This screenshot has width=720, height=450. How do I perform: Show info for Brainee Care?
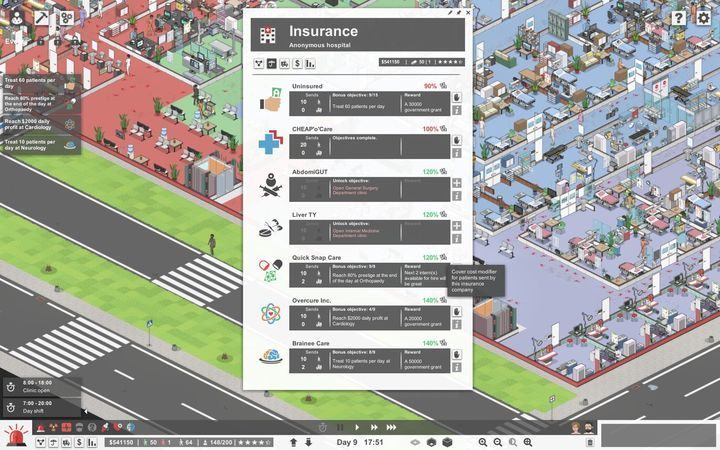pyautogui.click(x=456, y=367)
